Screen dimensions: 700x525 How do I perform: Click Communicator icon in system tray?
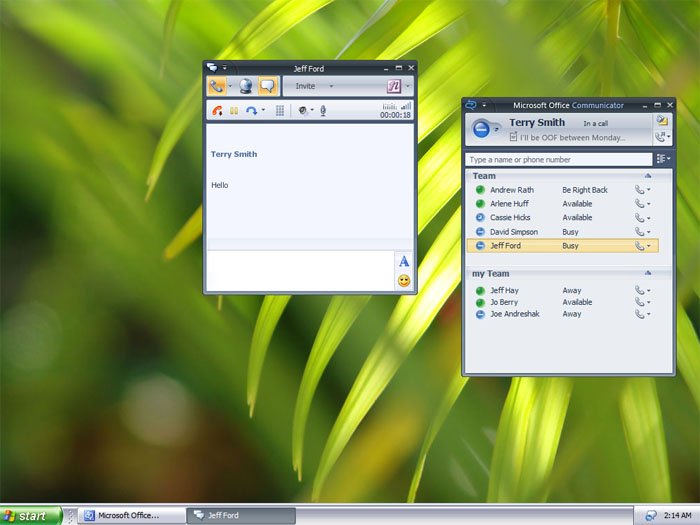[x=651, y=516]
